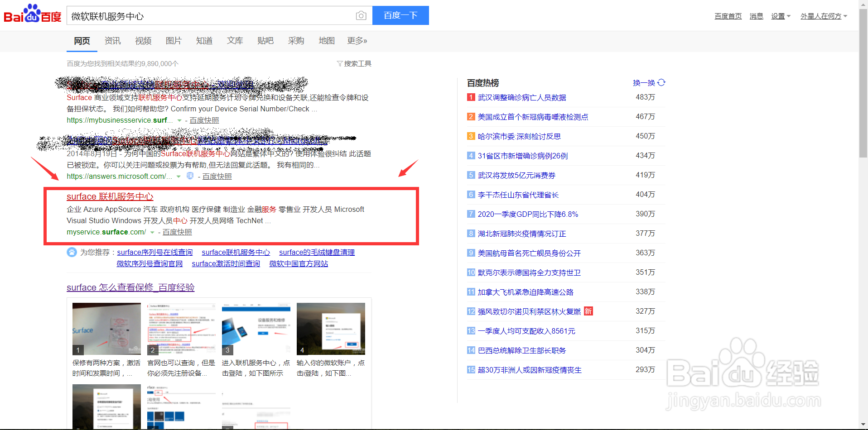Viewport: 868px width, 430px height.
Task: Click rank 1 badge in the hot list
Action: click(x=471, y=97)
